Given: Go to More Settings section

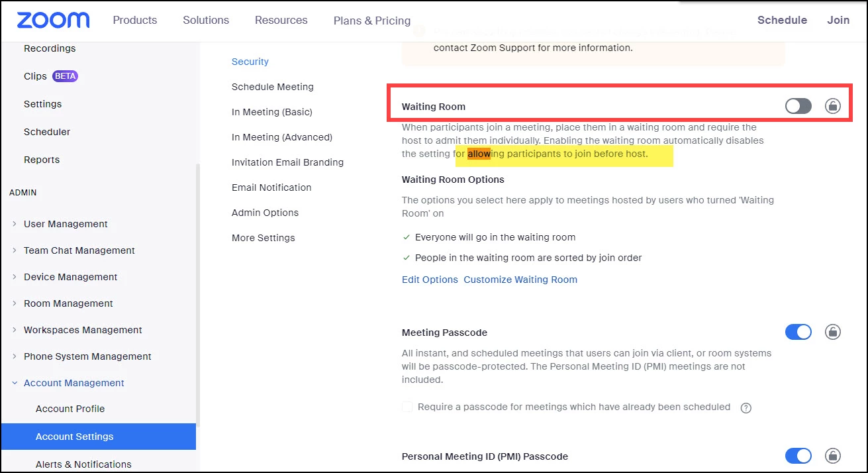Looking at the screenshot, I should [x=264, y=238].
